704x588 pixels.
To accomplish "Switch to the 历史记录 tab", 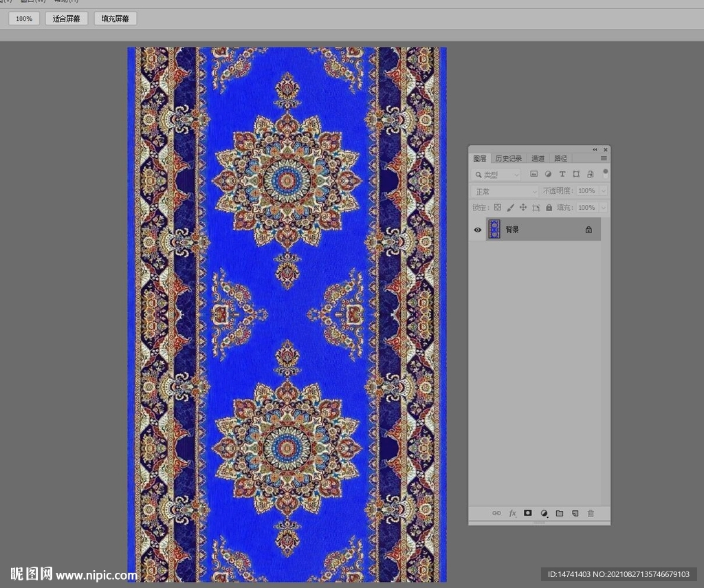I will coord(509,158).
